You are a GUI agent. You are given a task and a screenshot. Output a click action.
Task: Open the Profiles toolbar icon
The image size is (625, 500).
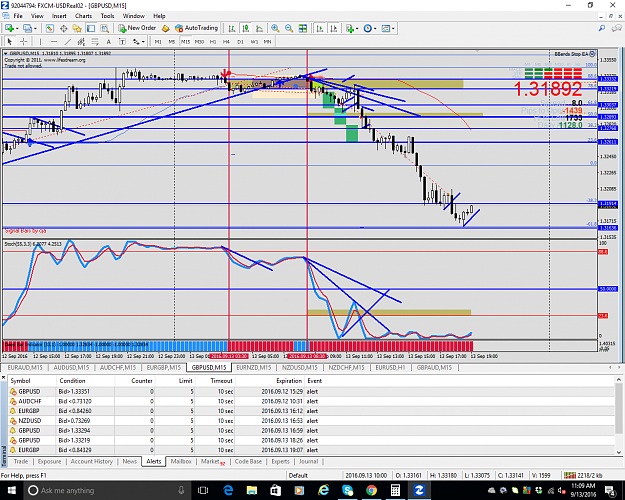point(27,28)
